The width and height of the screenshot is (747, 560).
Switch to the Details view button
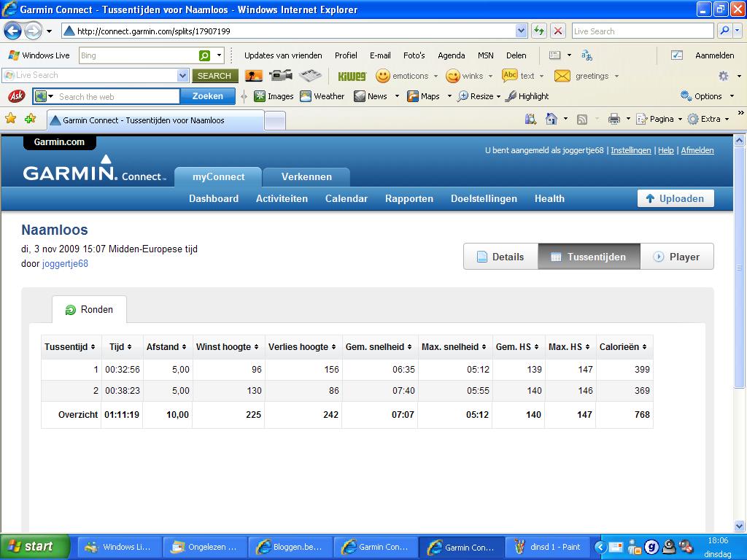(x=500, y=257)
